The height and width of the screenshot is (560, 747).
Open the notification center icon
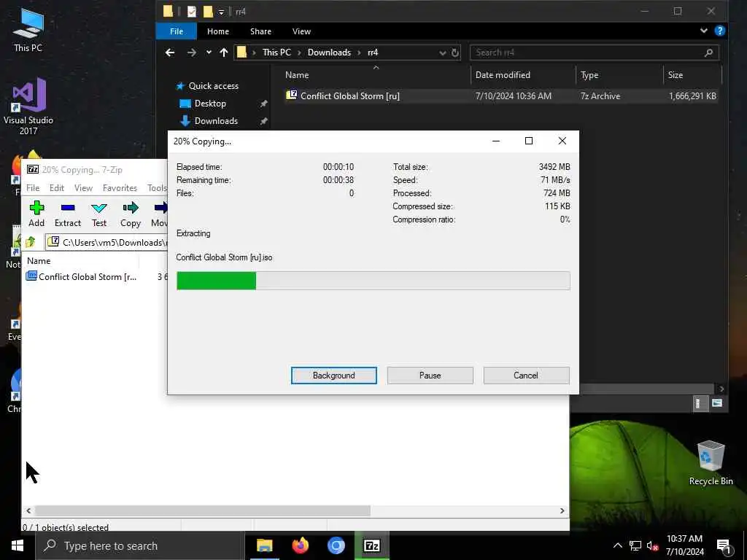(724, 547)
